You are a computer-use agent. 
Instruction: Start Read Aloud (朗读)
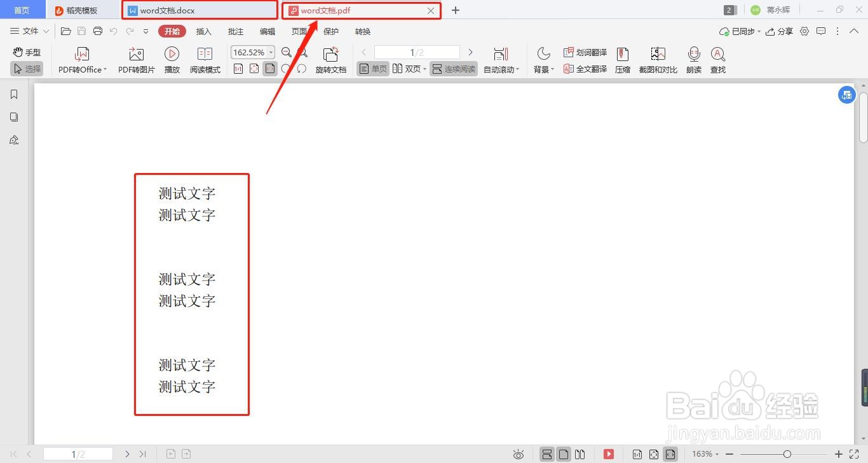pos(693,59)
